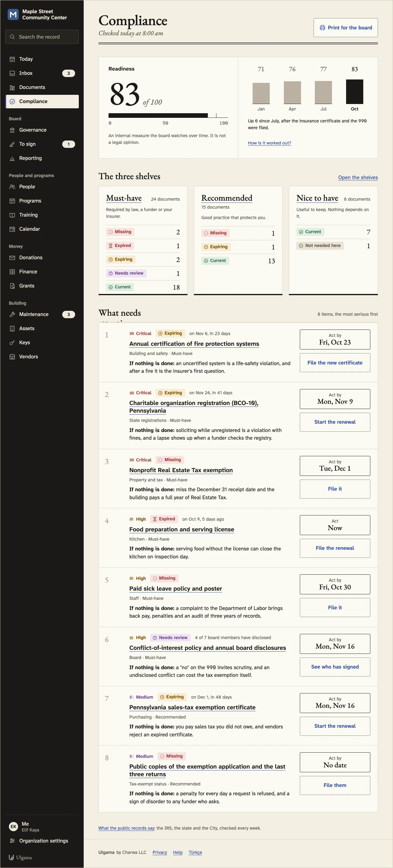The image size is (393, 868).
Task: Open the Maintenance wrench icon
Action: coord(12,314)
